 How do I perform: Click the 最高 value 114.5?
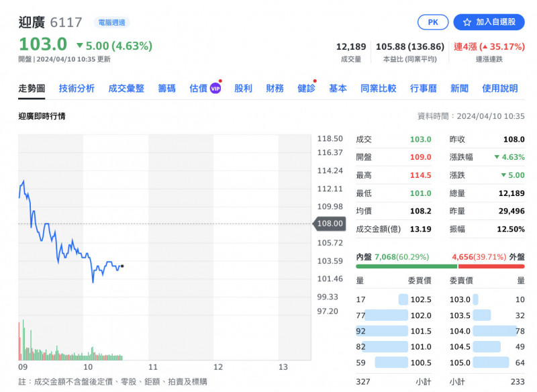421,175
